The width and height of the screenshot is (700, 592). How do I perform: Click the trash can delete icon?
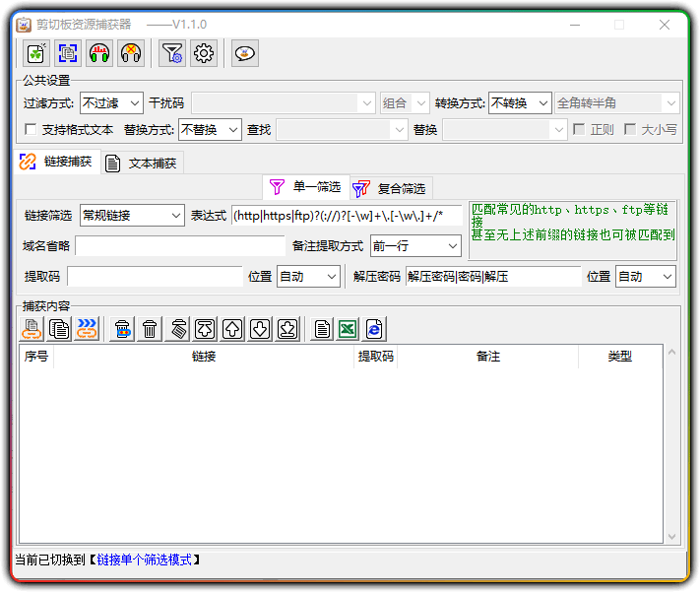click(x=150, y=329)
